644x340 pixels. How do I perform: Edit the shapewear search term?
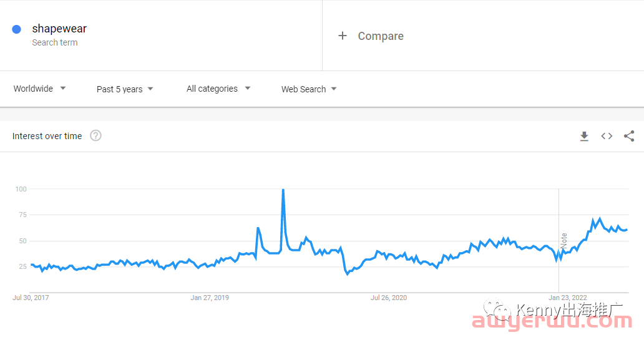click(59, 28)
